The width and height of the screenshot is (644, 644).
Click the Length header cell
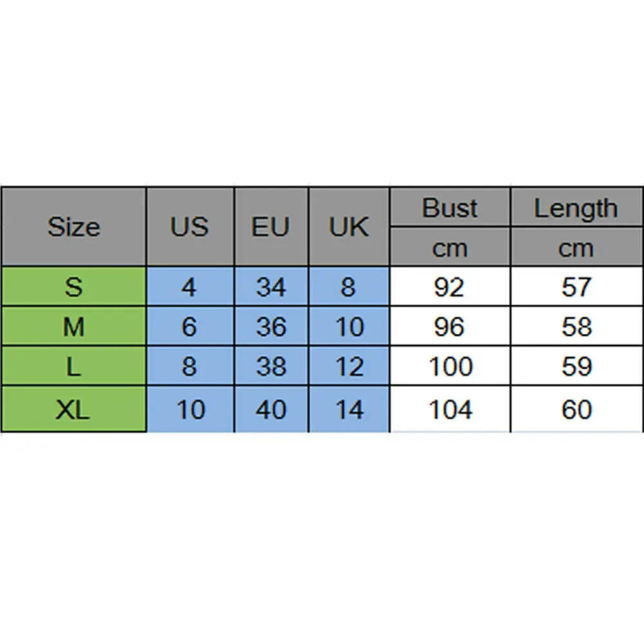pos(576,207)
